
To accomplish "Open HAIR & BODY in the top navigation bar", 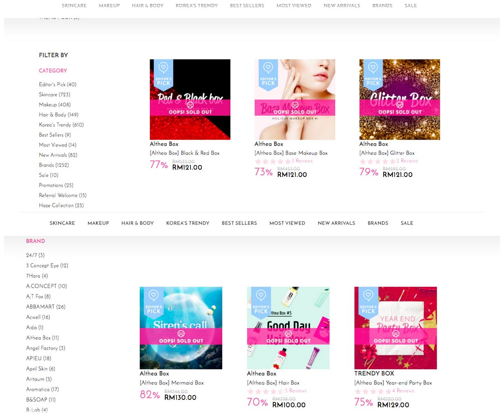I will [148, 5].
